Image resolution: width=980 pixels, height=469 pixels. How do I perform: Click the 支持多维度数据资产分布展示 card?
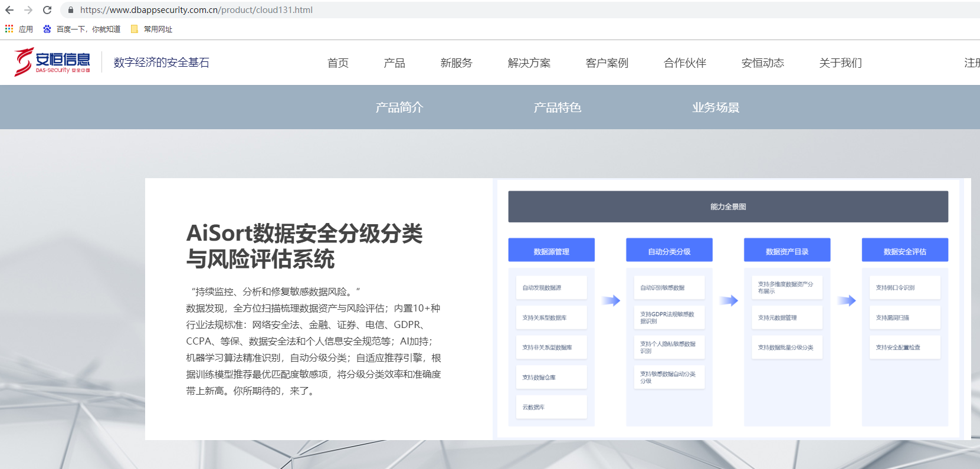787,287
